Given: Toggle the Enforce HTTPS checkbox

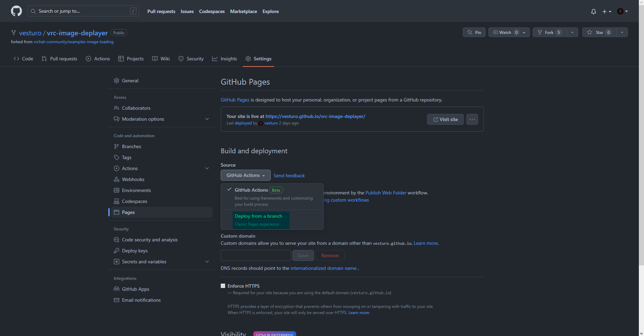Looking at the screenshot, I should pyautogui.click(x=223, y=286).
